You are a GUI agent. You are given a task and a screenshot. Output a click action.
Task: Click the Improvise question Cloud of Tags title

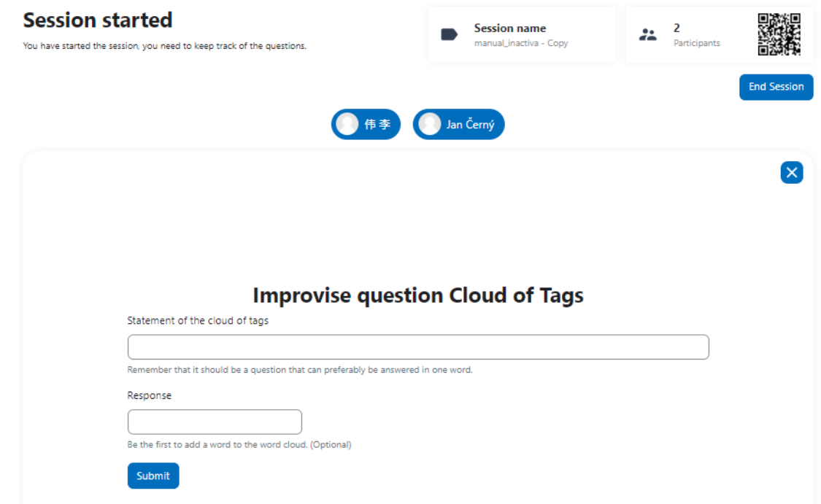[418, 295]
